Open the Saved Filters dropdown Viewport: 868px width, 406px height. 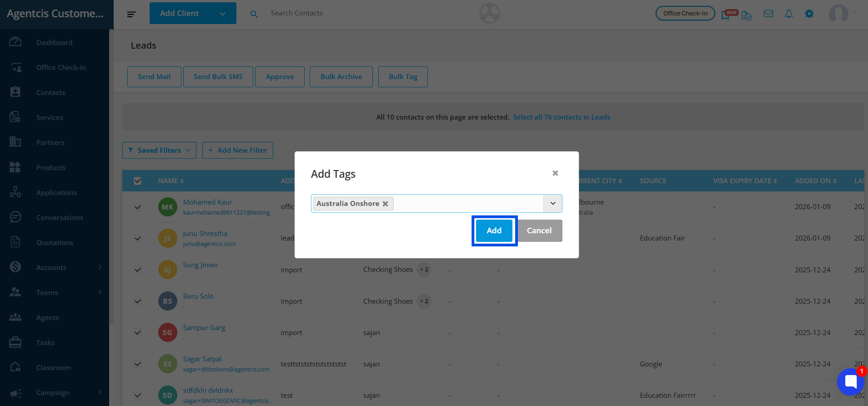[159, 150]
